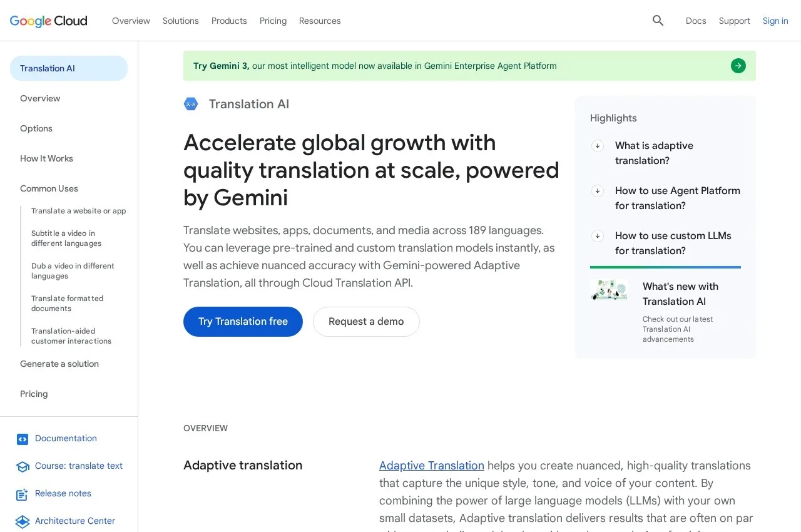This screenshot has width=801, height=532.
Task: Click Sign in
Action: [x=775, y=21]
